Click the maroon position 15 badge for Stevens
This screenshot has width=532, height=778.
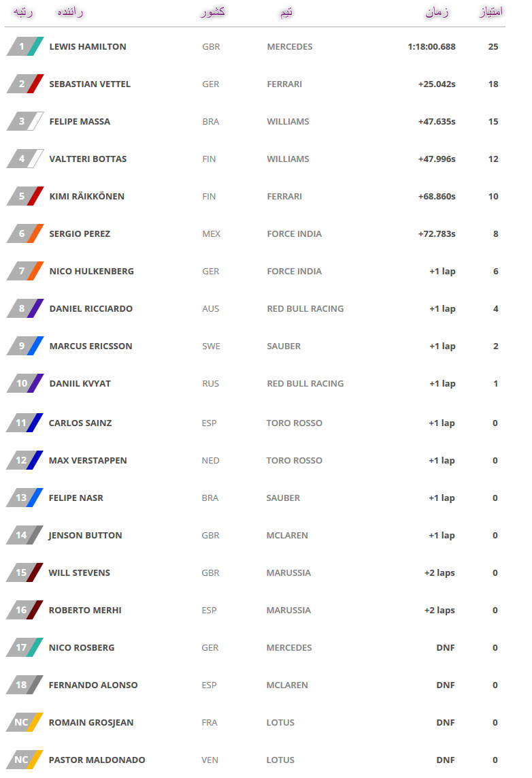point(24,572)
